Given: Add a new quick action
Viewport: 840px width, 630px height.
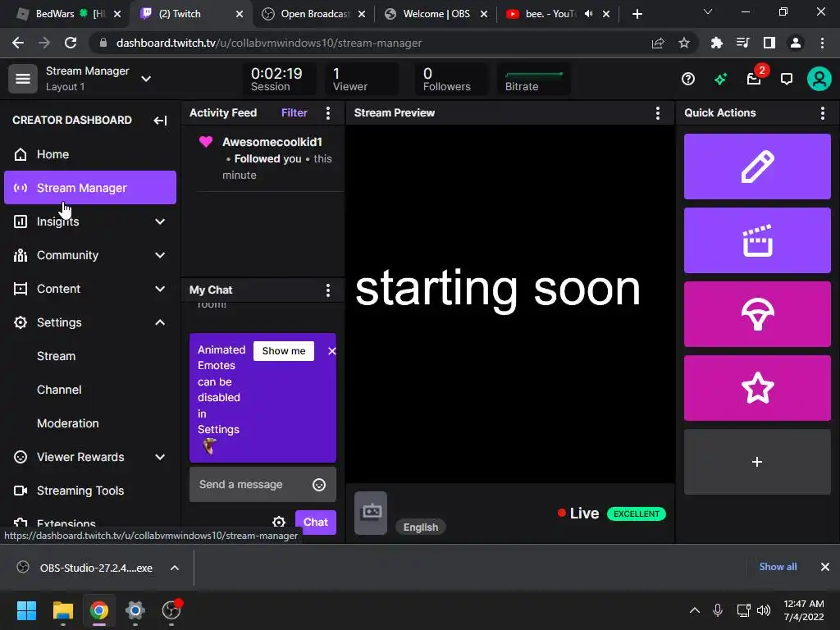Looking at the screenshot, I should (x=757, y=462).
